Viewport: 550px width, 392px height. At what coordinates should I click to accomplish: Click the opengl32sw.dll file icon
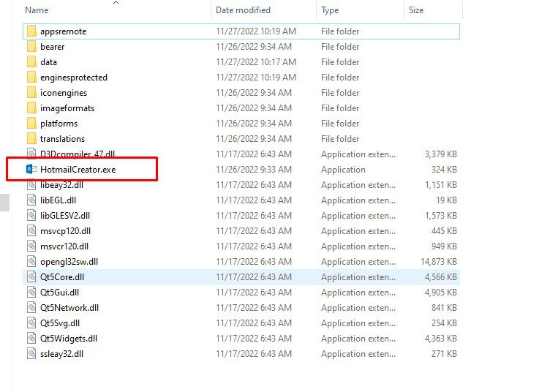point(31,262)
